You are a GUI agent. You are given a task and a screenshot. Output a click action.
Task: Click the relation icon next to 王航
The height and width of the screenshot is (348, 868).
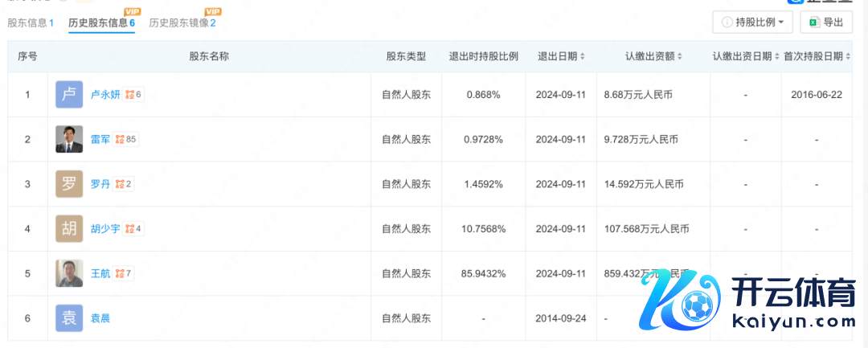click(x=120, y=274)
